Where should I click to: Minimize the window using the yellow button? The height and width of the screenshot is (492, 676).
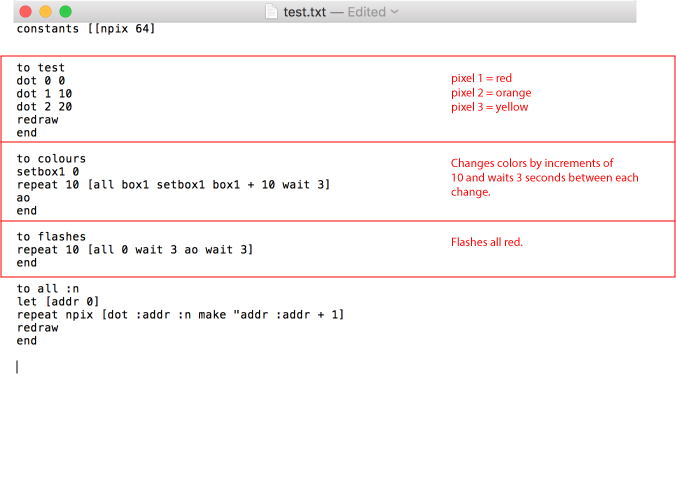(44, 11)
